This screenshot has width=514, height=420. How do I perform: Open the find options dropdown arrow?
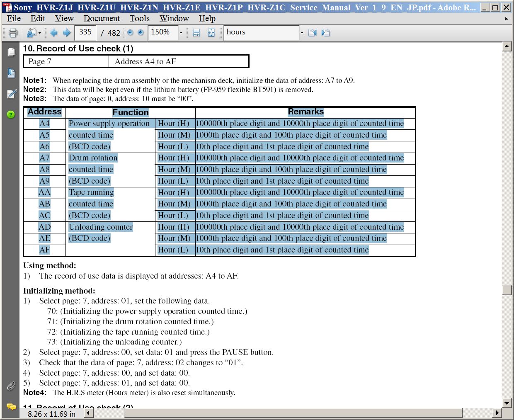302,33
